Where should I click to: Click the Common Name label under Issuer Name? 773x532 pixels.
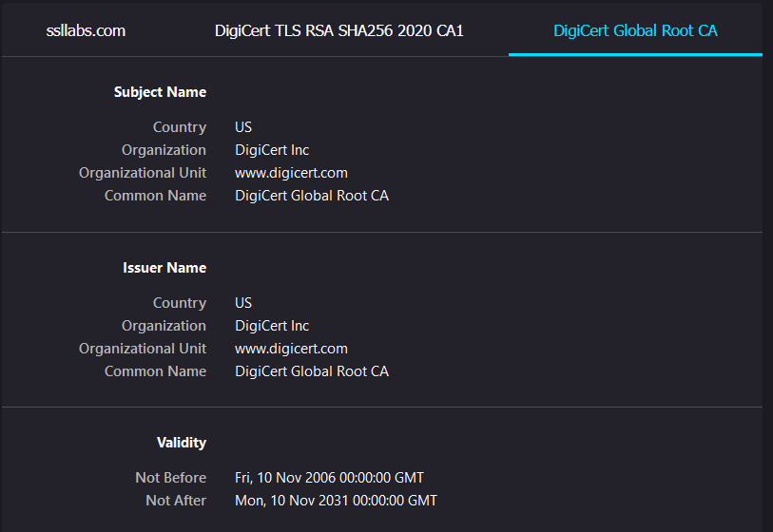click(x=155, y=370)
